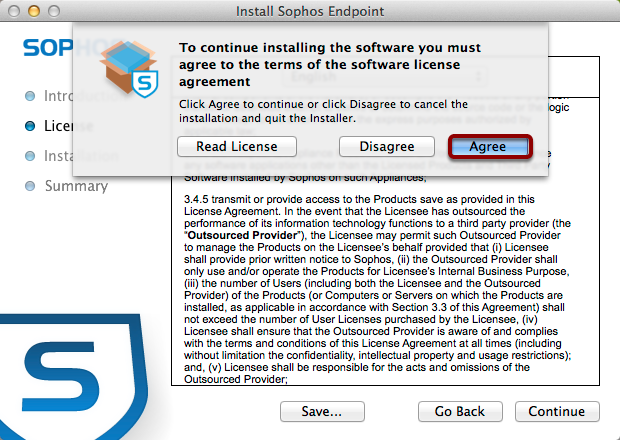Select the Summary step in sidebar
Image resolution: width=620 pixels, height=440 pixels.
76,186
